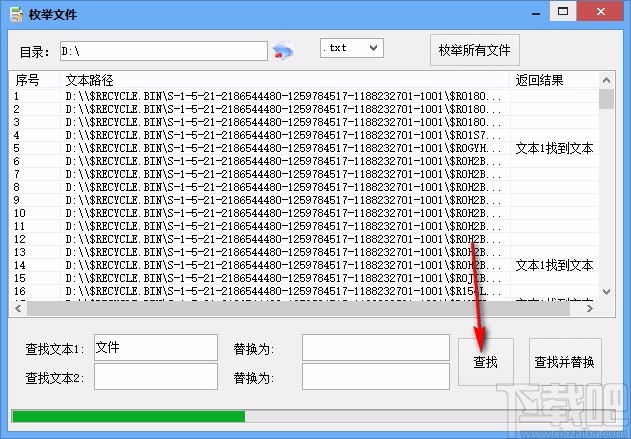Click the vertical scrollbar thumb
This screenshot has width=631, height=439.
[606, 99]
